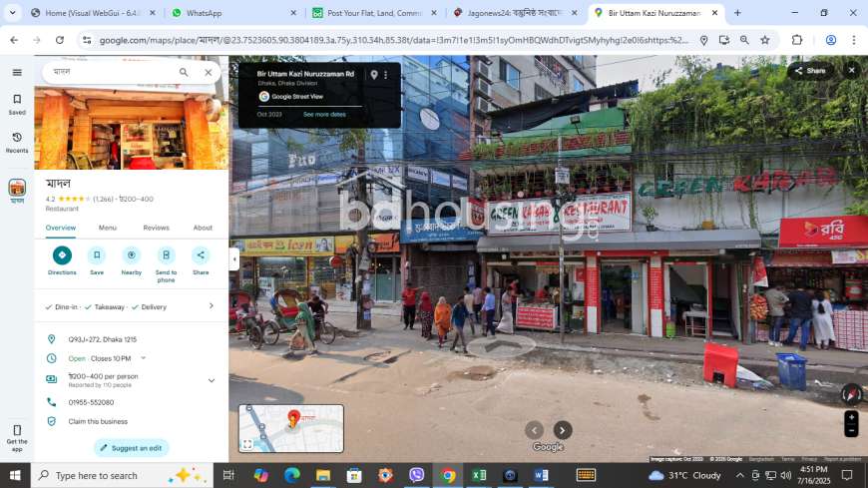Image resolution: width=868 pixels, height=488 pixels.
Task: Click the Share button in Street View
Action: coord(810,71)
